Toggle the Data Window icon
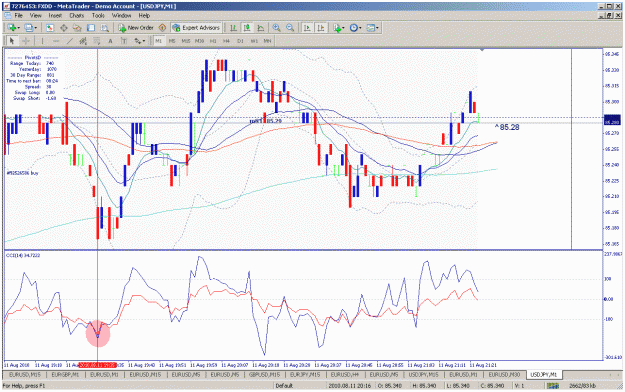625x392 pixels. (x=63, y=28)
